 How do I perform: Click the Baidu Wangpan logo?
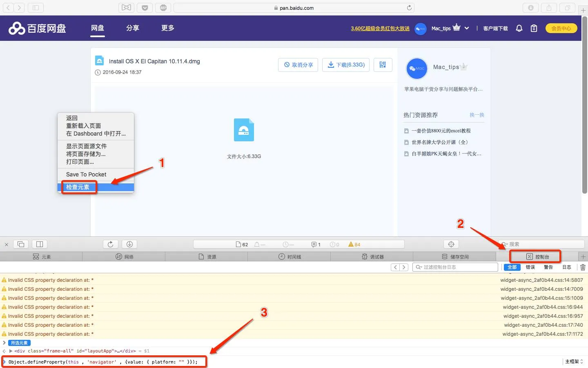[37, 28]
